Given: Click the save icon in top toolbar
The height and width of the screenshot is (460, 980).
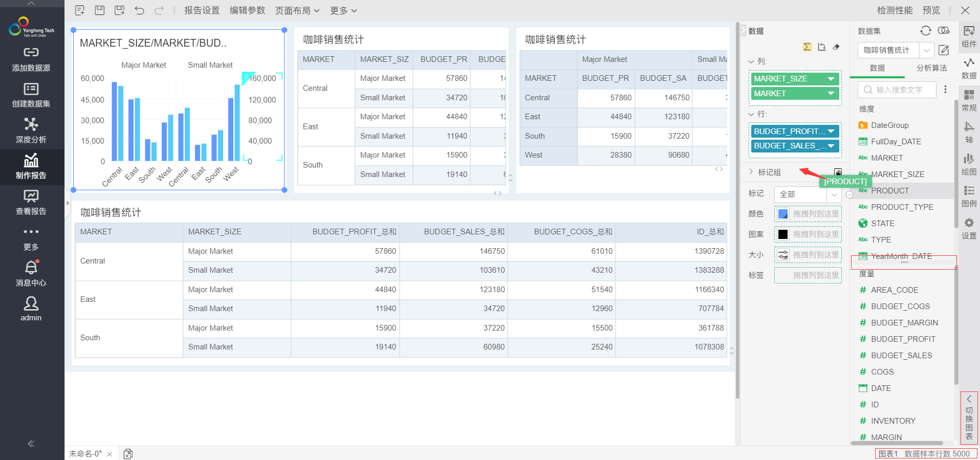Looking at the screenshot, I should [100, 10].
